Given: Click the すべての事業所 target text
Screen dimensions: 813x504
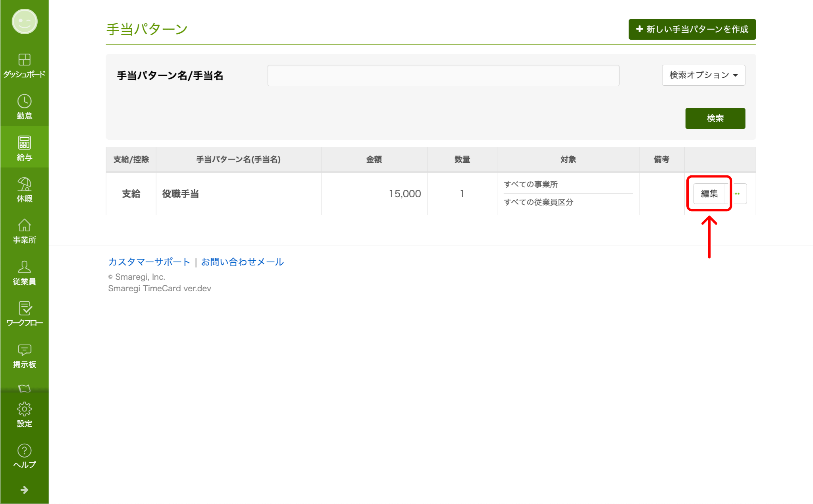Looking at the screenshot, I should click(x=531, y=185).
